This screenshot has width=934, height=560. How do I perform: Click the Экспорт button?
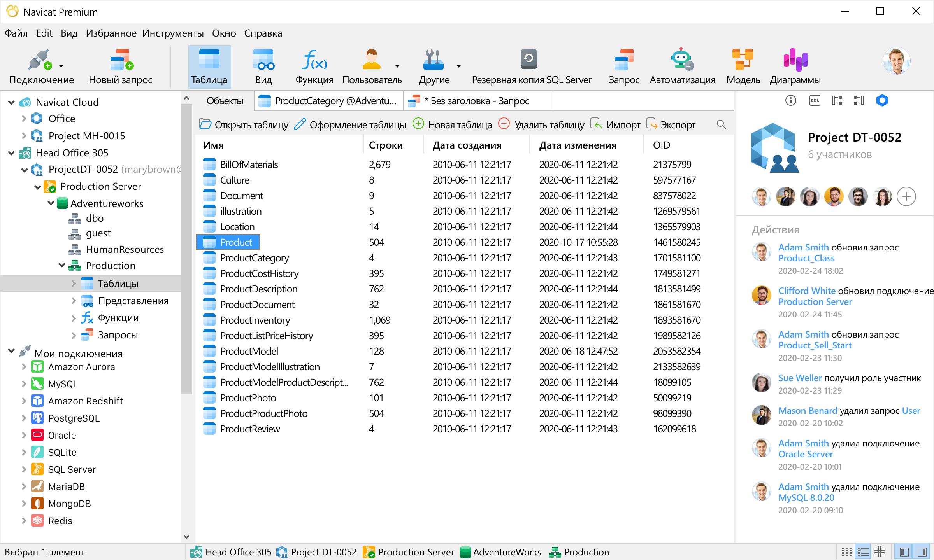coord(671,124)
